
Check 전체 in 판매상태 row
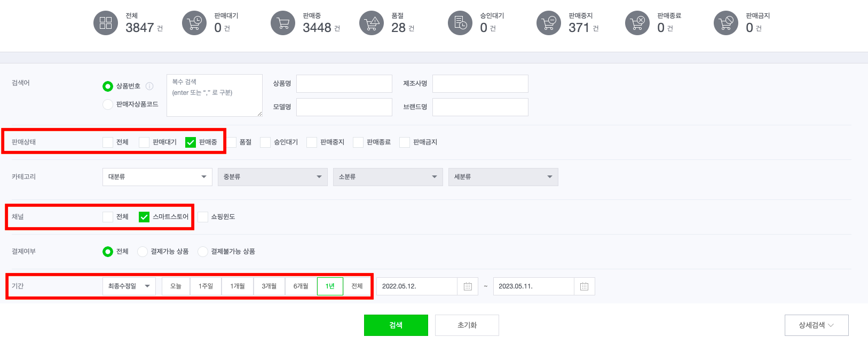tap(108, 142)
